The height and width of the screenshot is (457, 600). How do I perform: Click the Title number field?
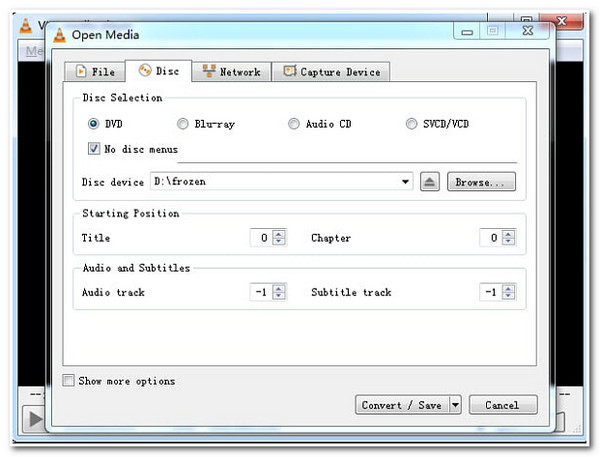(261, 238)
